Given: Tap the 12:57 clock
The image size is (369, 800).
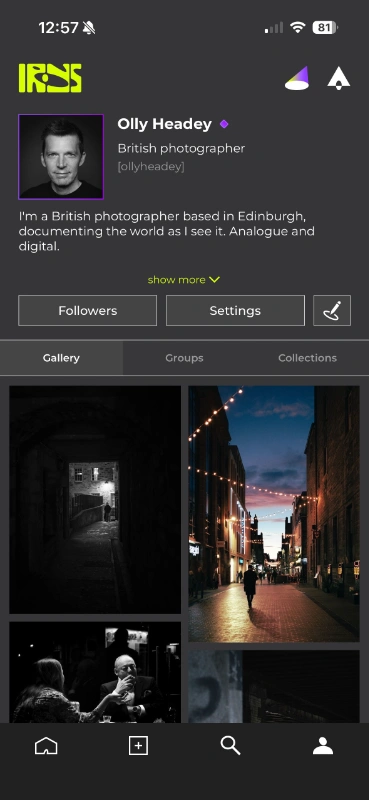Looking at the screenshot, I should point(58,28).
